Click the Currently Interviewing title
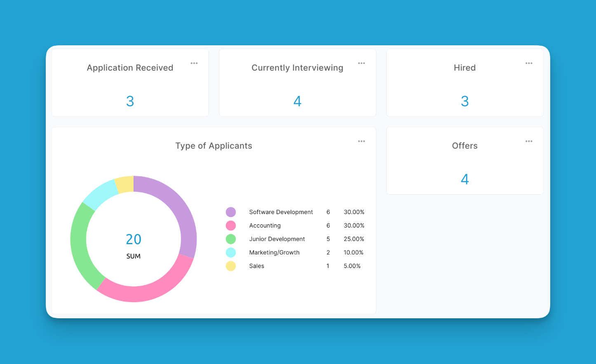Viewport: 596px width, 364px height. coord(297,68)
